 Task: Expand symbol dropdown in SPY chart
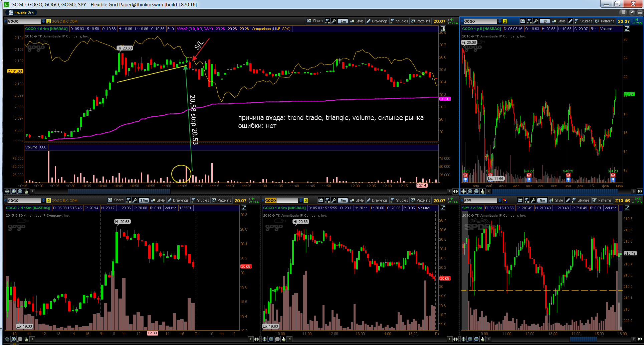point(499,201)
